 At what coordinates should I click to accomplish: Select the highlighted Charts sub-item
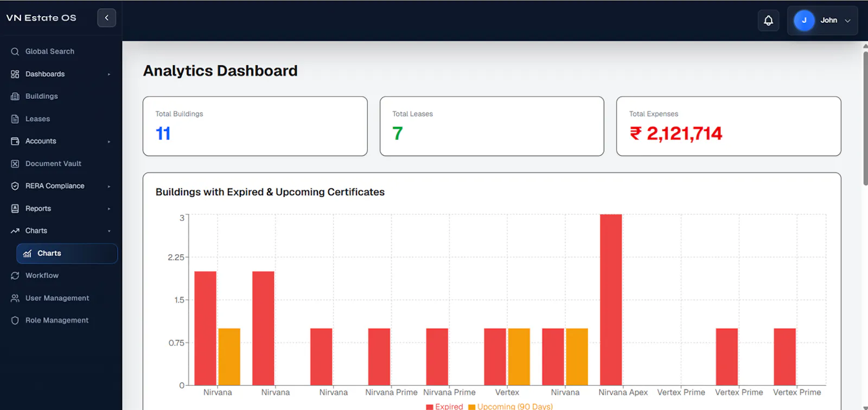pyautogui.click(x=67, y=253)
